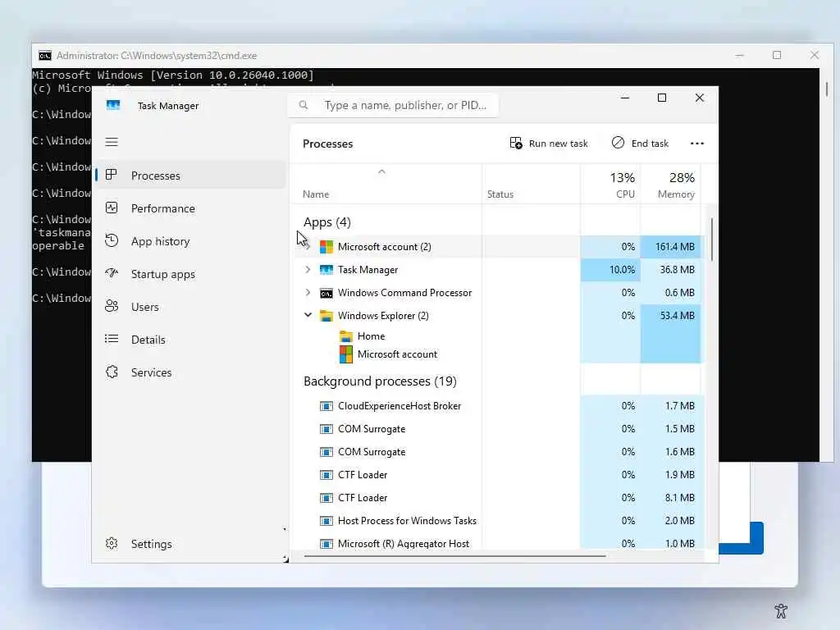Click the cmd window vertical scrollbar
The image size is (840, 630).
coord(827,89)
